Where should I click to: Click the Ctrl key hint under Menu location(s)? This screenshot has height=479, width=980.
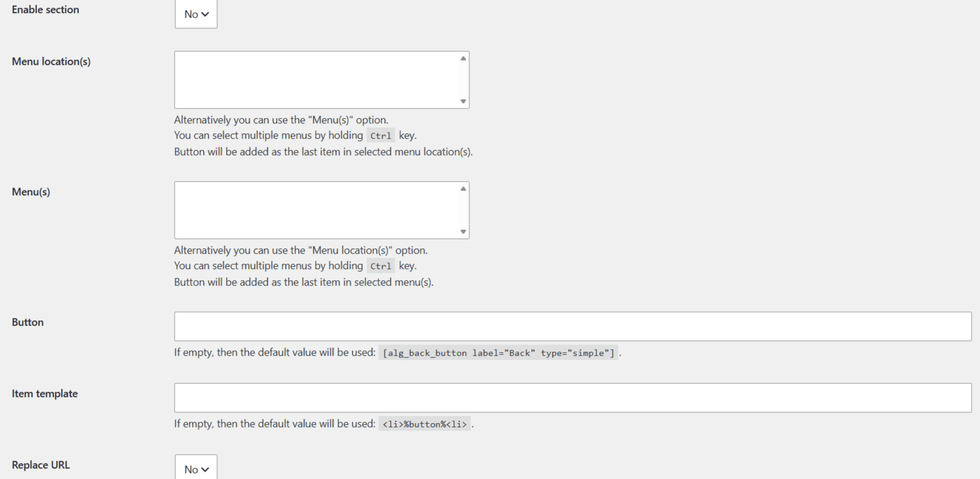pos(381,136)
